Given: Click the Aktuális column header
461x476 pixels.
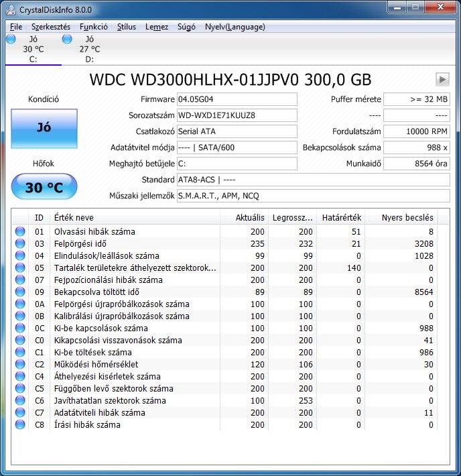Looking at the screenshot, I should pyautogui.click(x=244, y=218).
